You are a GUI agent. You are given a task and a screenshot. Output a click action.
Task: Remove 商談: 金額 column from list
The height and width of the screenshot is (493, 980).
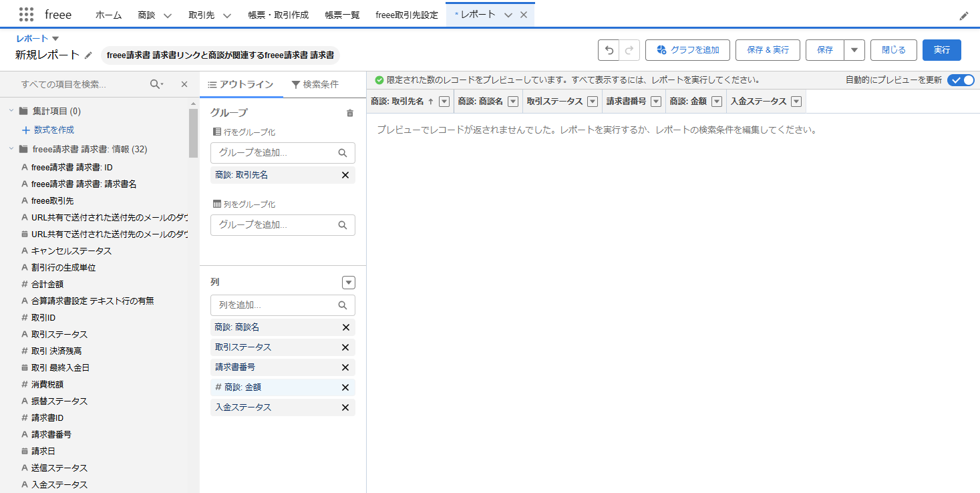pyautogui.click(x=345, y=387)
